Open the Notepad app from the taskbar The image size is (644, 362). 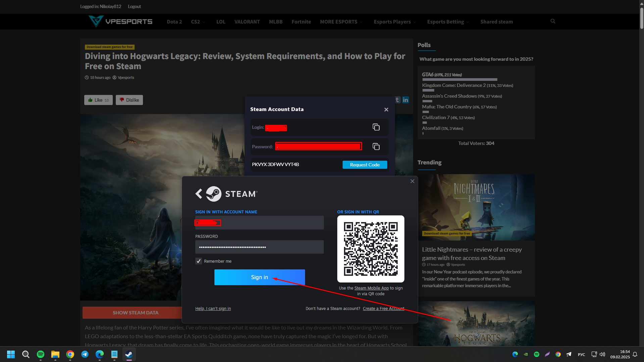pos(114,354)
